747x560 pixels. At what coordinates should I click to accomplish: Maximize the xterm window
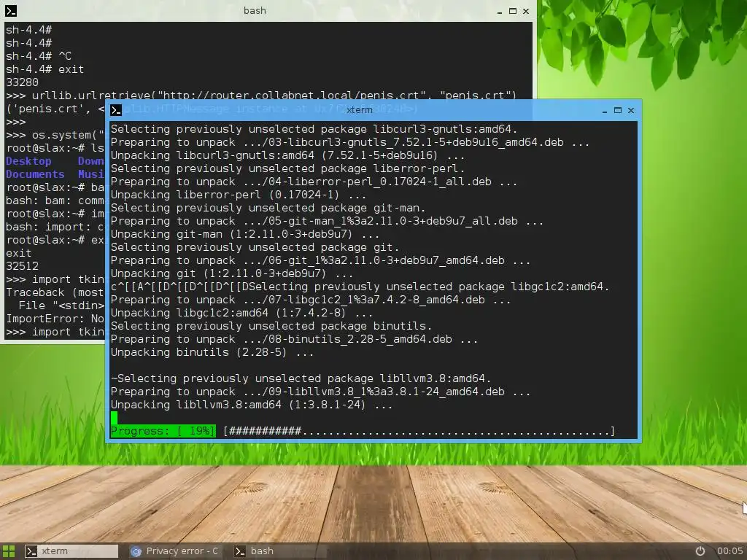[x=617, y=110]
